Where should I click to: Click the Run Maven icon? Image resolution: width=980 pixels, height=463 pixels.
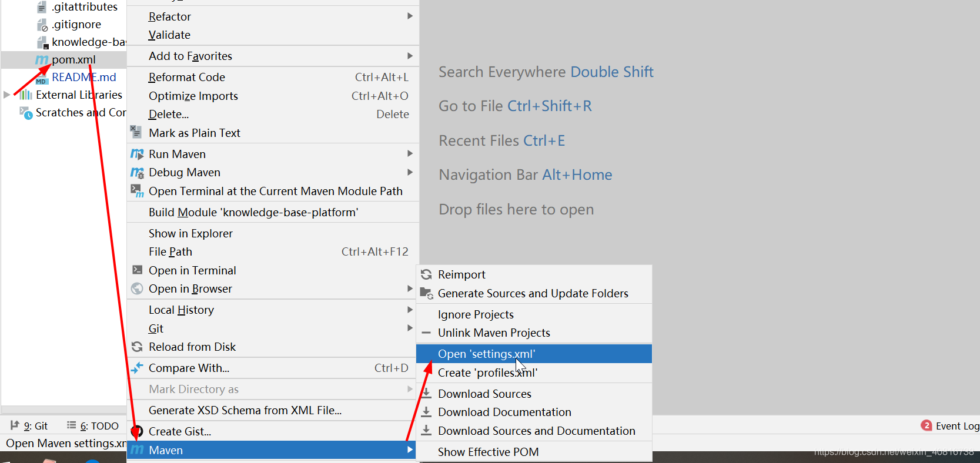pos(137,154)
